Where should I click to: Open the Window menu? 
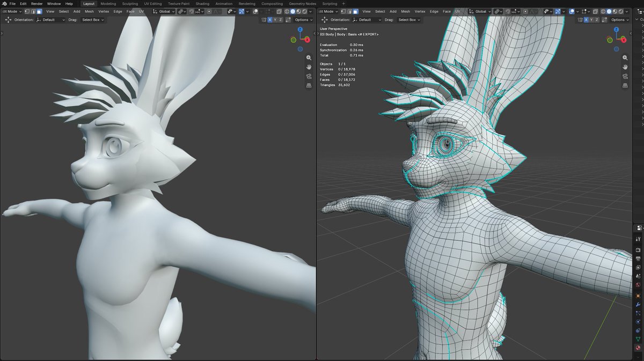(x=54, y=3)
